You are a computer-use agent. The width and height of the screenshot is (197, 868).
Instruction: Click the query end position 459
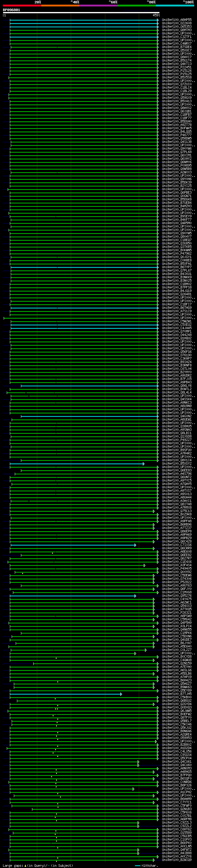coord(155,15)
